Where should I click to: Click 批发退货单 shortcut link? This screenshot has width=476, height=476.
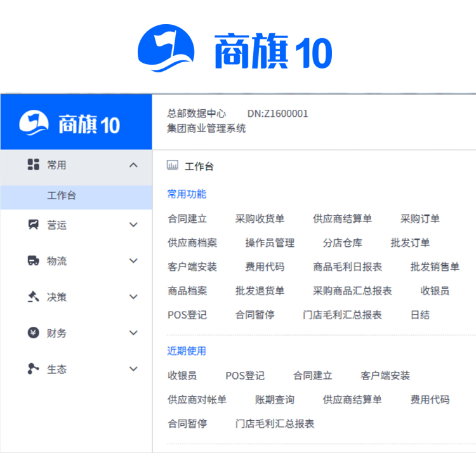[260, 291]
